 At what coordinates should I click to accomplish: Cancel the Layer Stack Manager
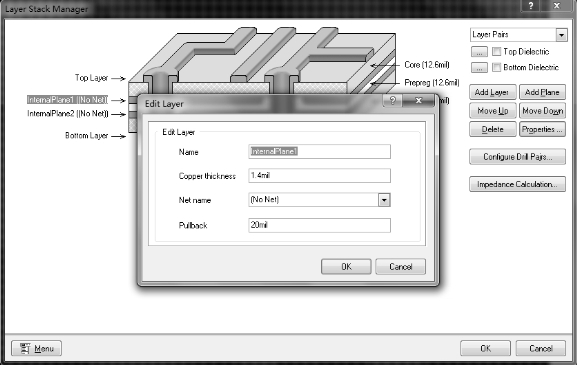pyautogui.click(x=541, y=348)
